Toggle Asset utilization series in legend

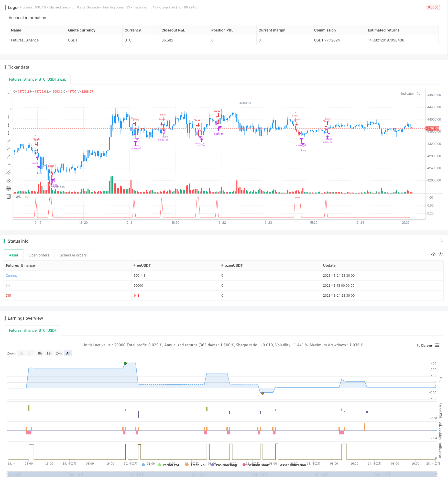pos(290,465)
